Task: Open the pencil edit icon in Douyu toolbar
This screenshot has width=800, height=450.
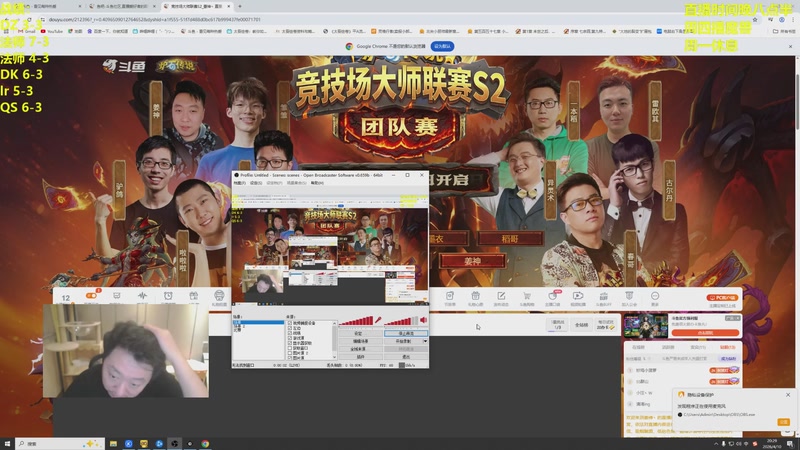Action: pos(501,296)
